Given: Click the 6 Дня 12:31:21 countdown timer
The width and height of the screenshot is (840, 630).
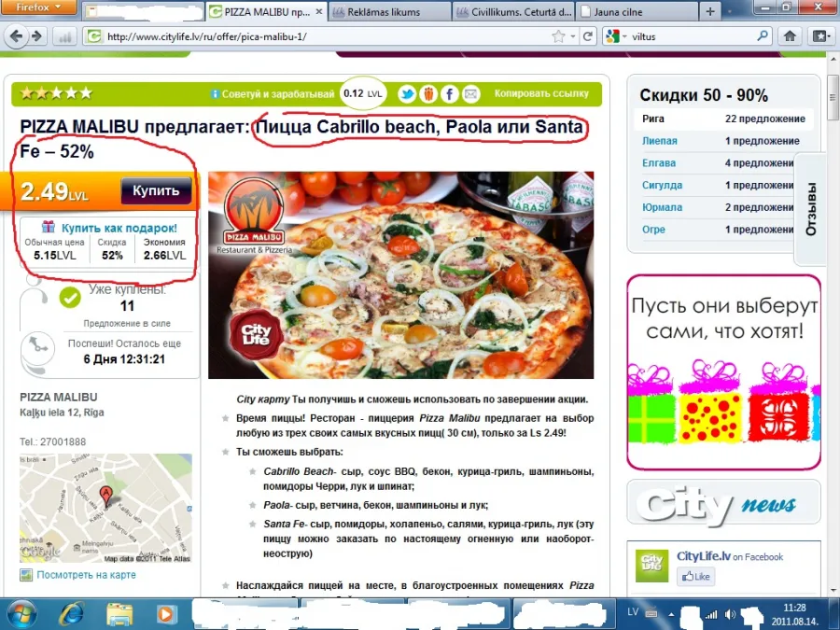Looking at the screenshot, I should pyautogui.click(x=124, y=359).
